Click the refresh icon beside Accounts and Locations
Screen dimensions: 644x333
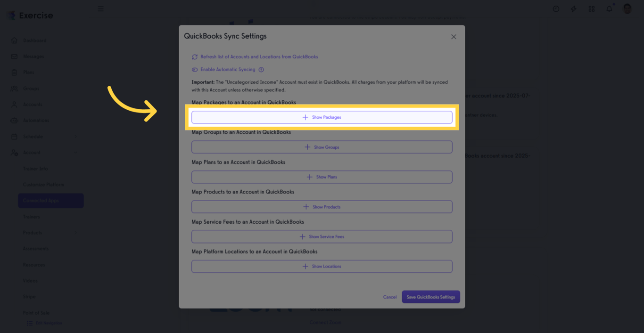tap(195, 57)
